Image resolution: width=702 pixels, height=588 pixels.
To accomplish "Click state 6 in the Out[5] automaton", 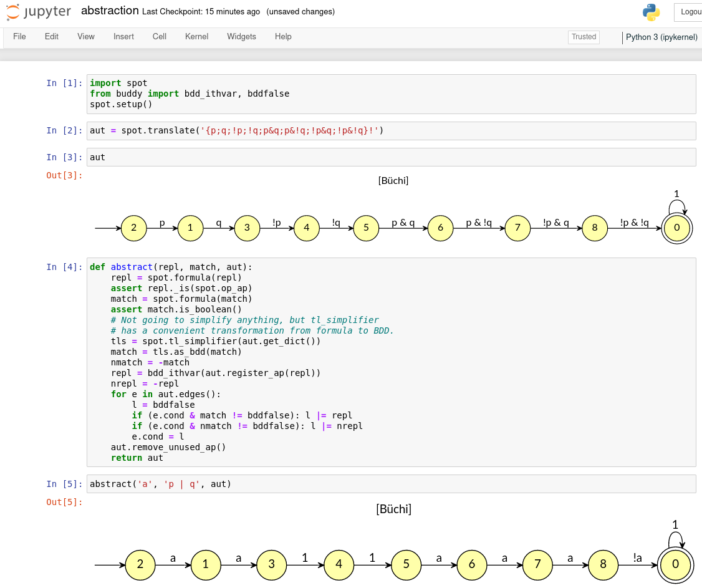I will point(472,565).
